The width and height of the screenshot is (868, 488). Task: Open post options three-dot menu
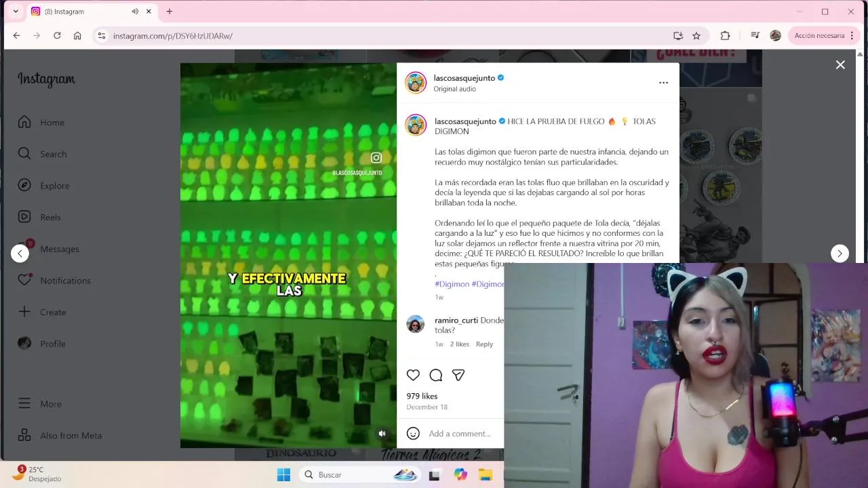663,83
